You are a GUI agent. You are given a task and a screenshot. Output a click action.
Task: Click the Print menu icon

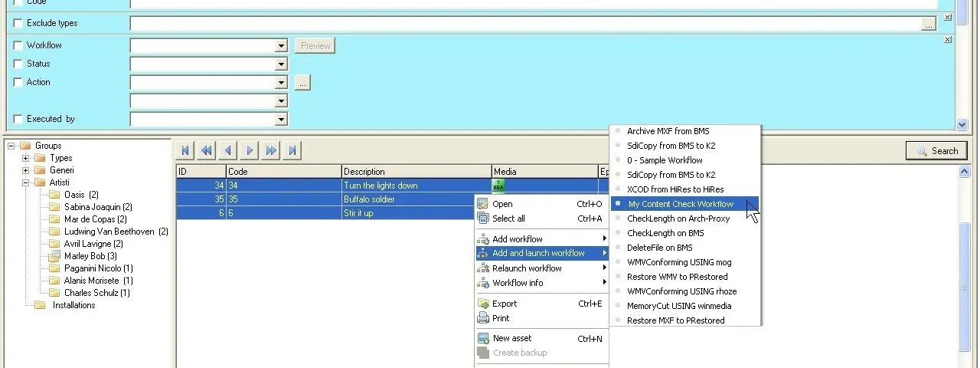point(483,318)
